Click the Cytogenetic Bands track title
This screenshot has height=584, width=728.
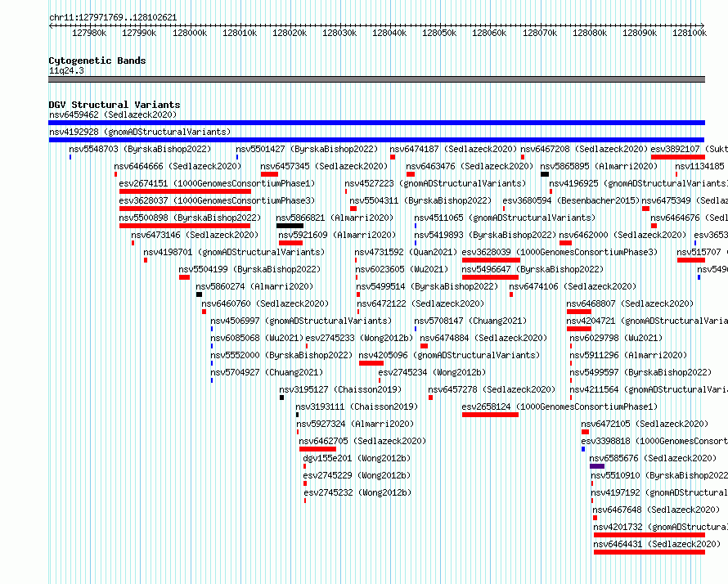point(97,61)
